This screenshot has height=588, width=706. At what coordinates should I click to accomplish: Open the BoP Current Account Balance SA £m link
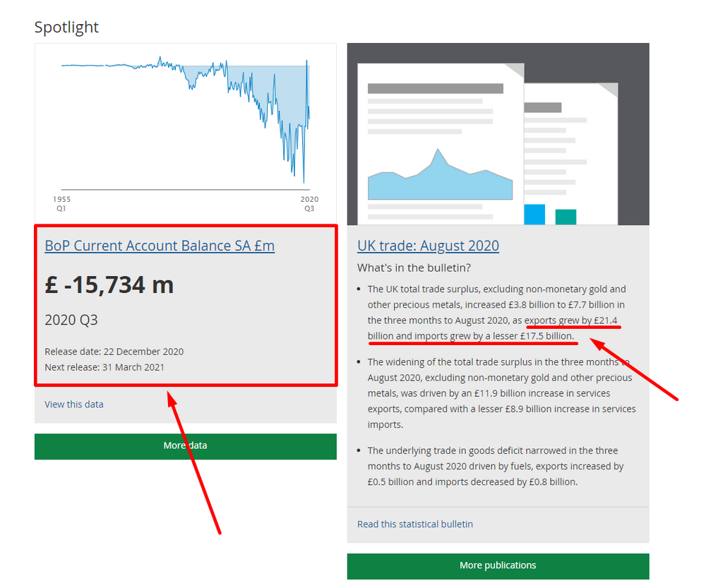160,246
